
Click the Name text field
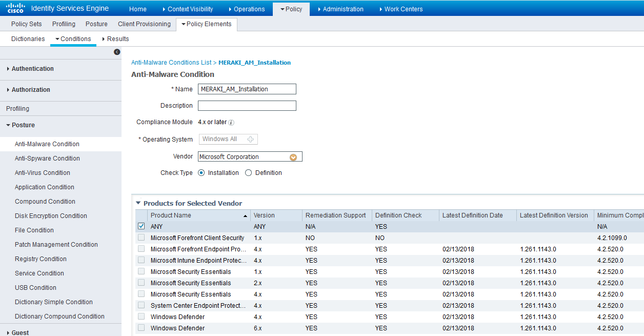click(247, 89)
